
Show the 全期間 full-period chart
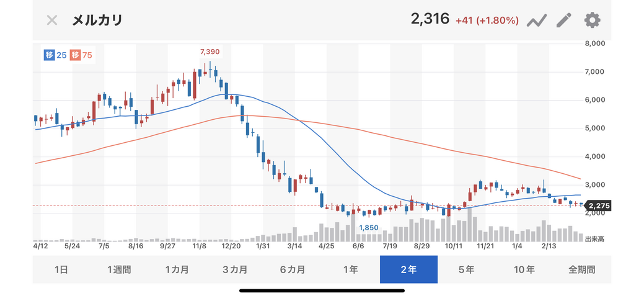582,269
